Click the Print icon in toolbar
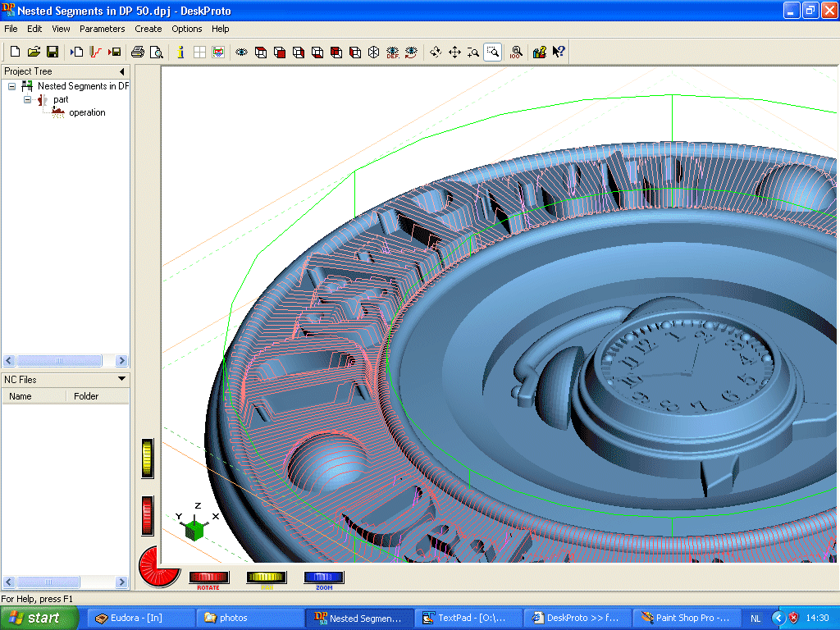The height and width of the screenshot is (630, 840). 138,52
